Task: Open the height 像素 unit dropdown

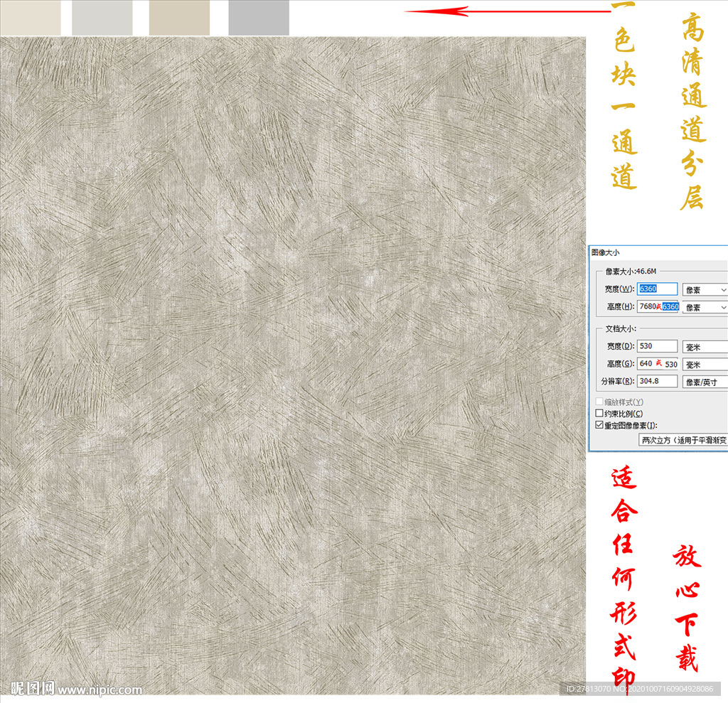Action: (x=705, y=307)
